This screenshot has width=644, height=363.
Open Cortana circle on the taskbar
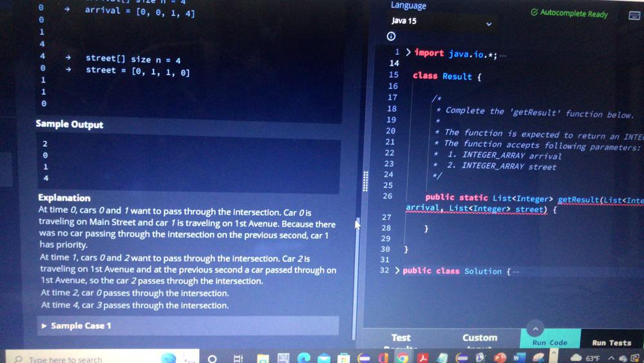[x=212, y=359]
